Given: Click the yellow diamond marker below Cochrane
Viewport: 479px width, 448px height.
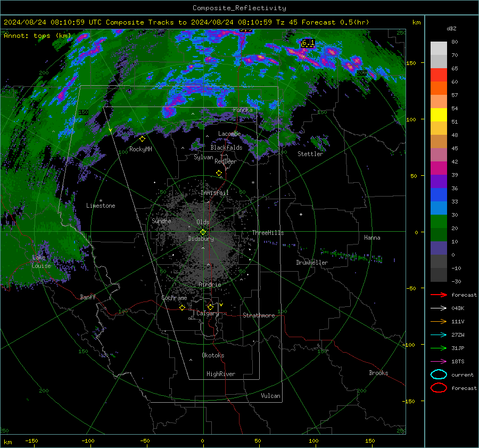Looking at the screenshot, I should [x=183, y=308].
